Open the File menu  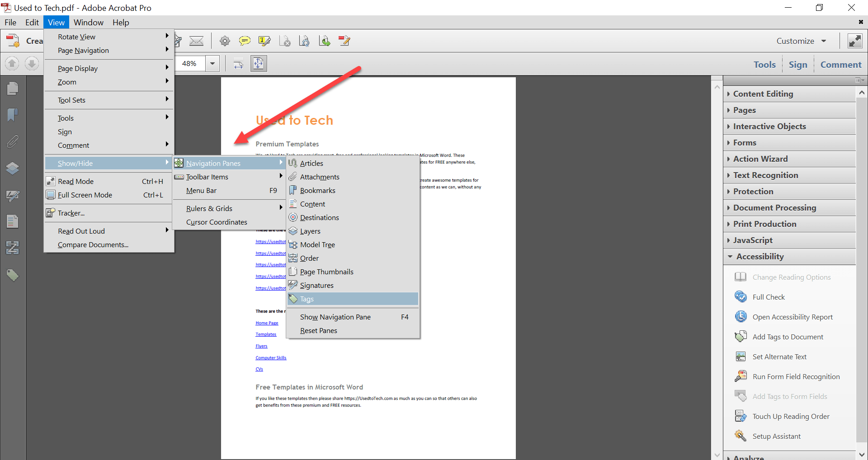10,22
